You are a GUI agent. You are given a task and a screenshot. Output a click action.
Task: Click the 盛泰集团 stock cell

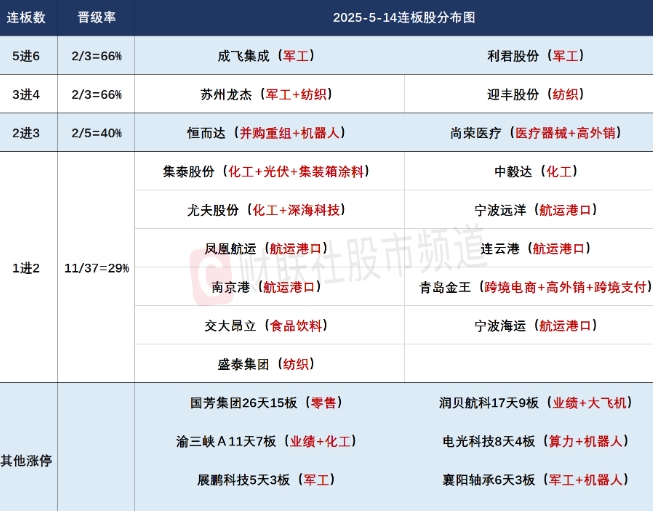click(x=267, y=364)
